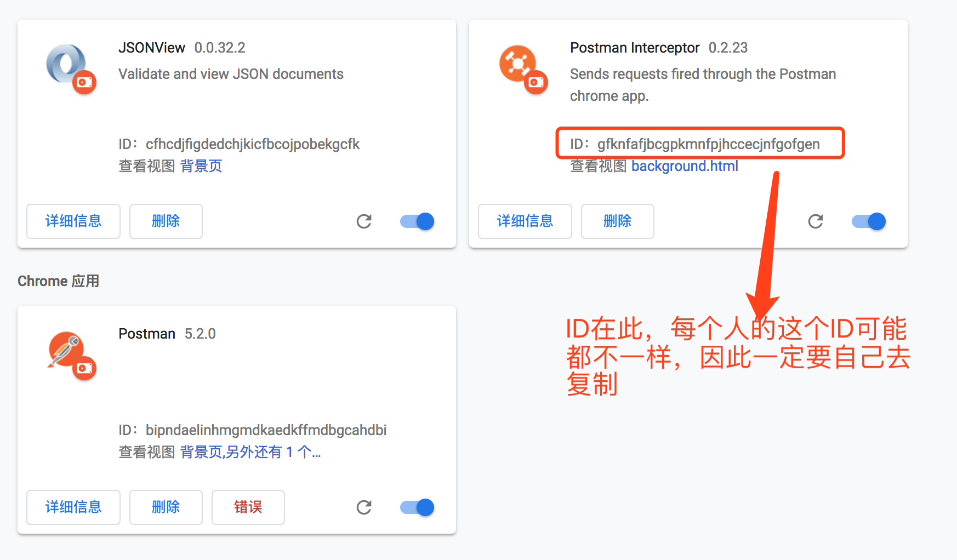
Task: Select Postman ID bipndaelinhmgmdkaedkffmdbgcahdbi text
Action: (x=266, y=430)
